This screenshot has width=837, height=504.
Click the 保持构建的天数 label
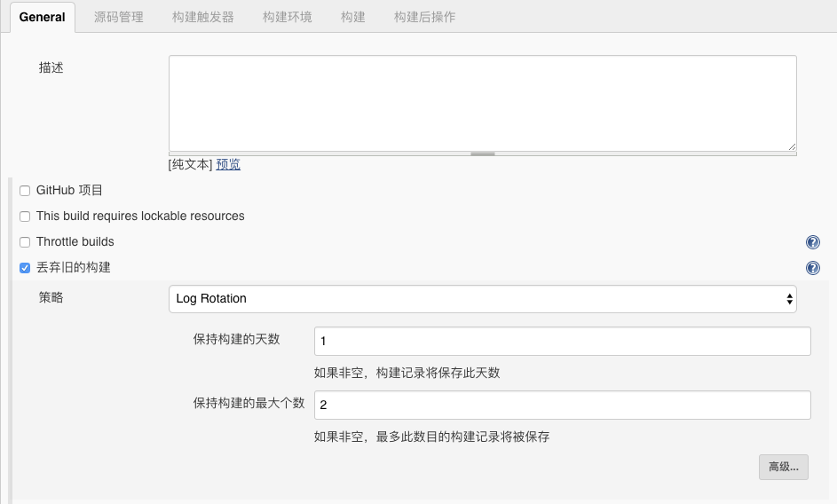pos(236,339)
